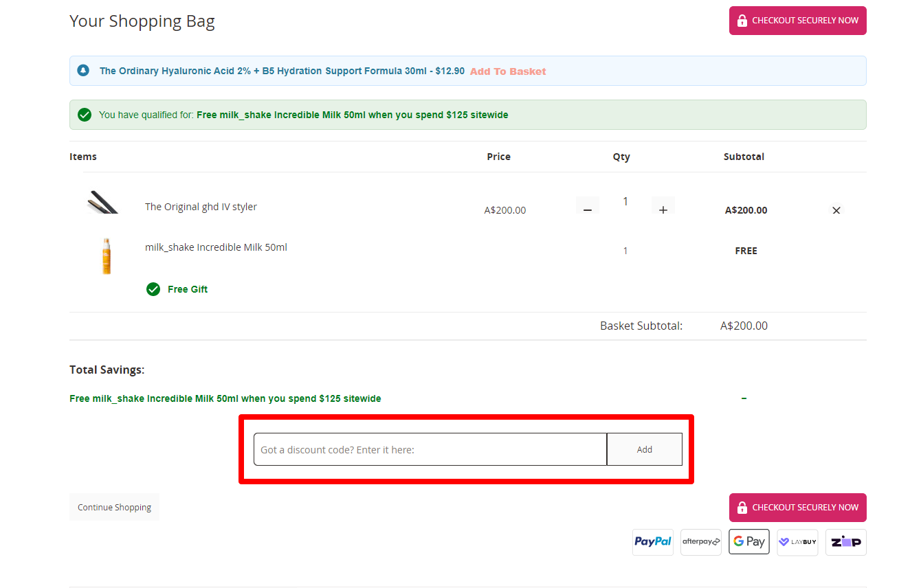
Task: Open the ghd IV styler product thumbnail
Action: click(104, 203)
